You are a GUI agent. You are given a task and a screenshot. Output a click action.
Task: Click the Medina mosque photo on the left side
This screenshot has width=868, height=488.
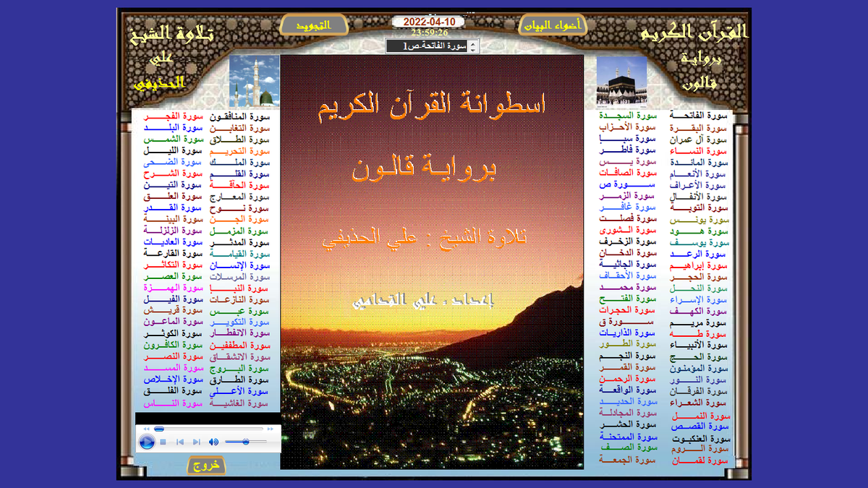click(x=255, y=82)
